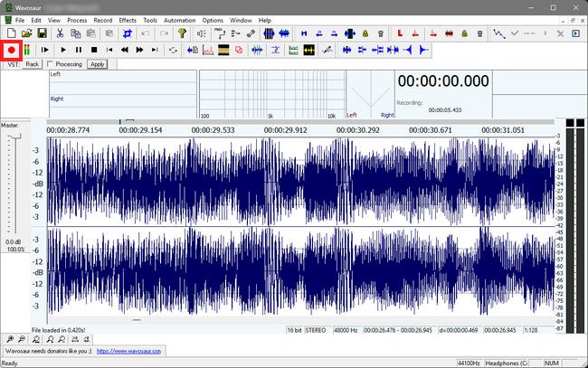This screenshot has height=368, width=588.
Task: Open the Record menu
Action: 103,20
